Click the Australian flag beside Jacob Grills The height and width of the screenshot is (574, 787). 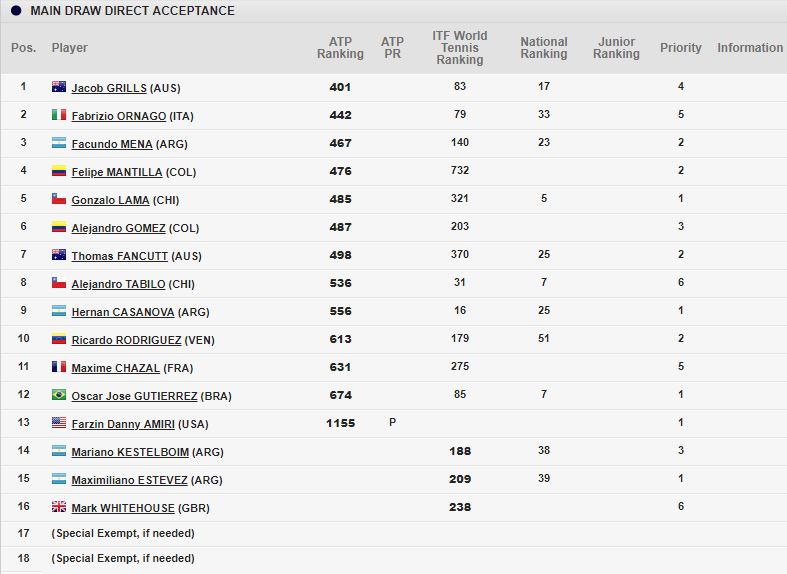pyautogui.click(x=59, y=87)
